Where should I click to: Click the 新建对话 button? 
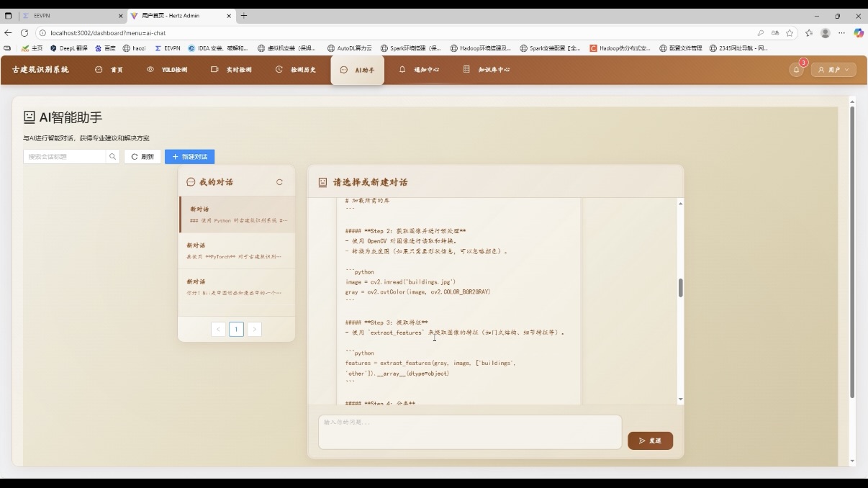(189, 156)
